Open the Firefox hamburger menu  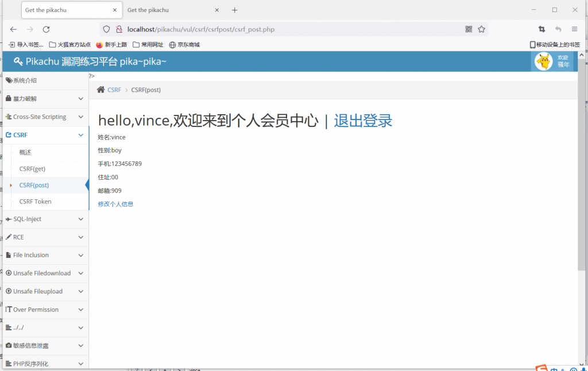coord(574,29)
